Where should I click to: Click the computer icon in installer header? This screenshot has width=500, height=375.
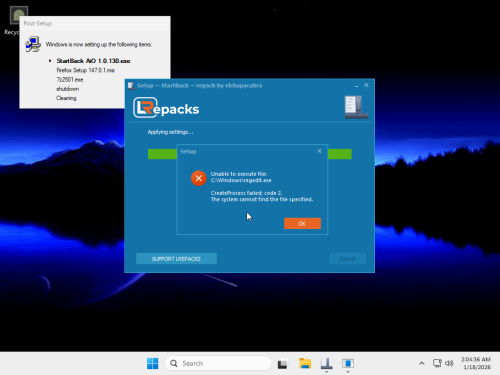[x=356, y=107]
